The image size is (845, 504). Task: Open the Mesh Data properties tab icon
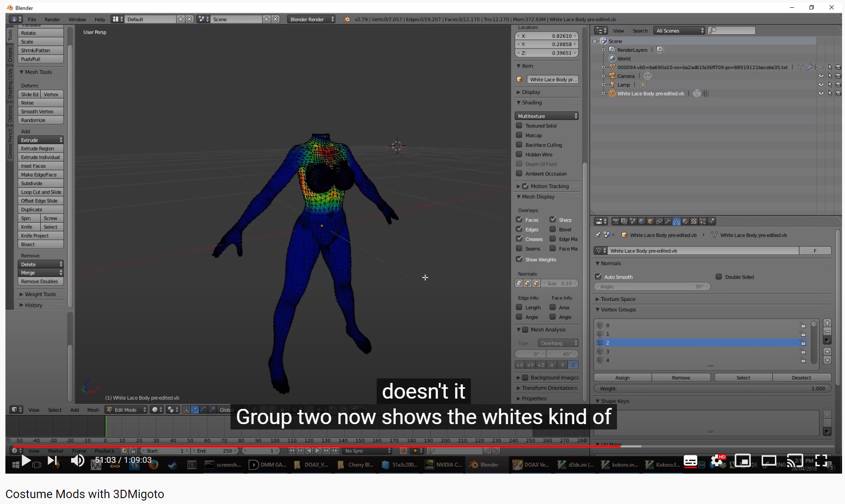click(676, 221)
